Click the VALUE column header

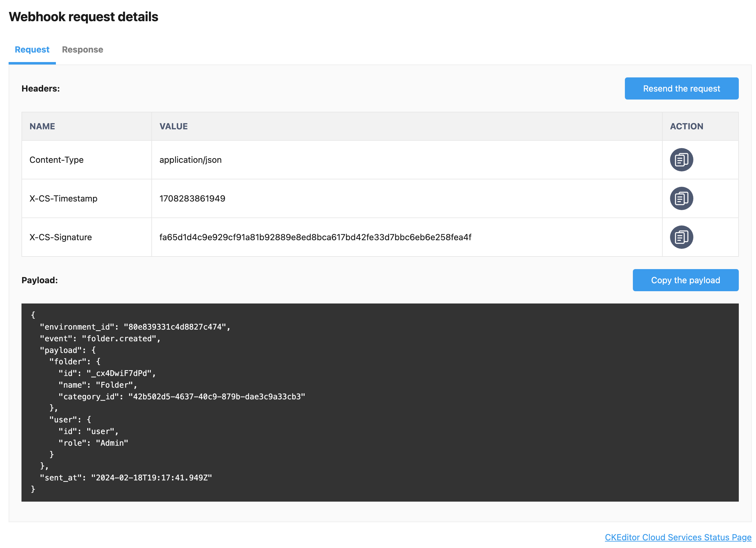407,127
